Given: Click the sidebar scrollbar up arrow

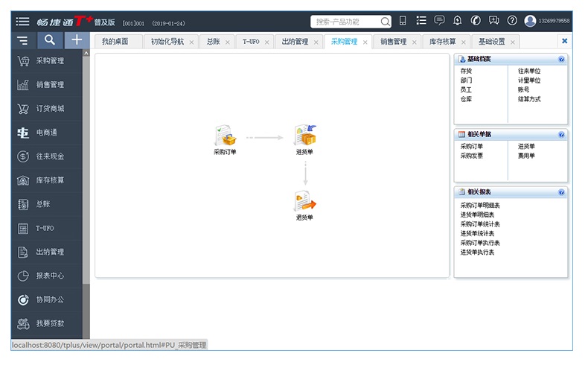Looking at the screenshot, I should click(86, 54).
